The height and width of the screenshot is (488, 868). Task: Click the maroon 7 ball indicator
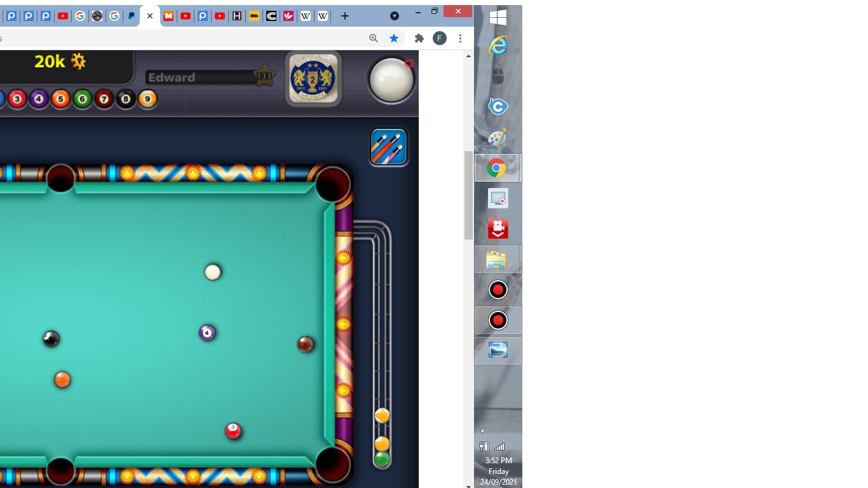point(104,99)
